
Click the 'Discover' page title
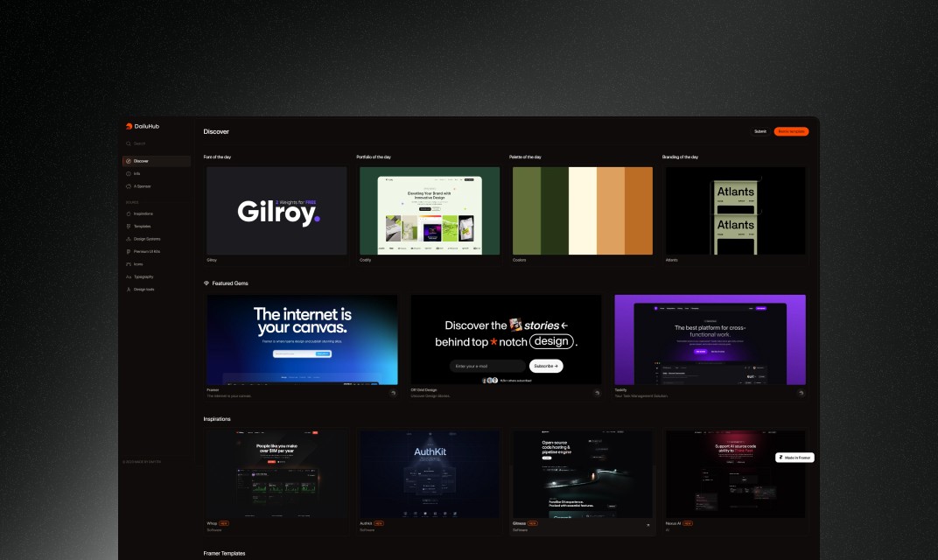pyautogui.click(x=216, y=131)
